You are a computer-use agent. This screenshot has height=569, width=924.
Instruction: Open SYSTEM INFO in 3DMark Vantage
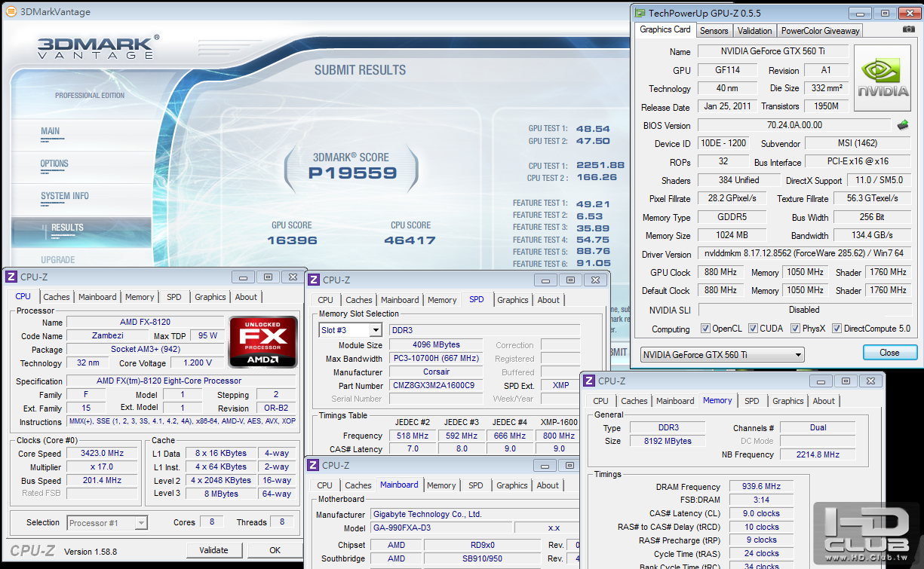point(65,196)
